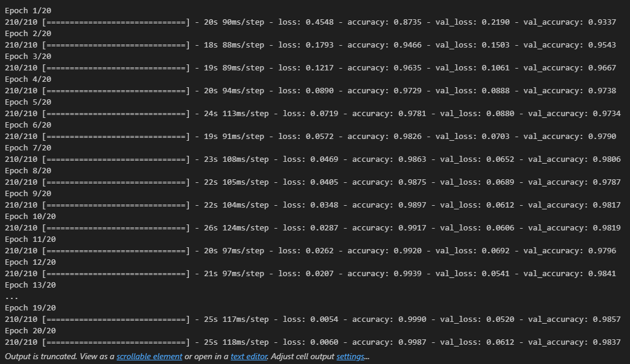Click training loss value 0.0054
630x364 pixels.
coord(324,319)
